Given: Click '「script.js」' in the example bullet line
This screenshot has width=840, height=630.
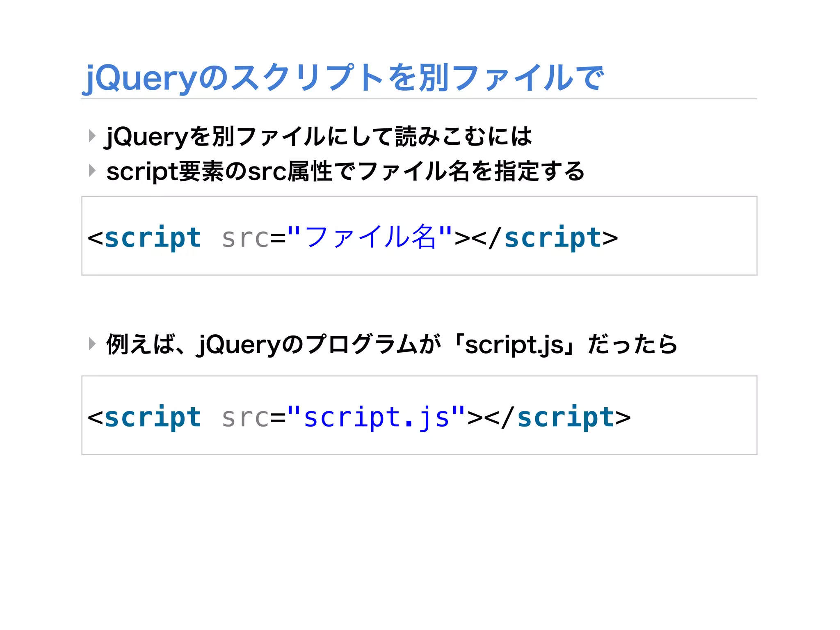Looking at the screenshot, I should [x=515, y=345].
